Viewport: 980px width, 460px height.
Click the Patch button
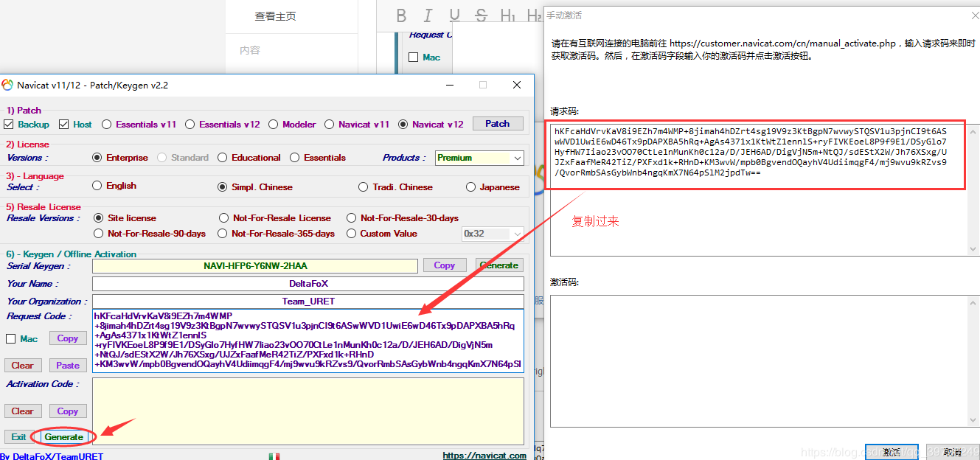[497, 124]
